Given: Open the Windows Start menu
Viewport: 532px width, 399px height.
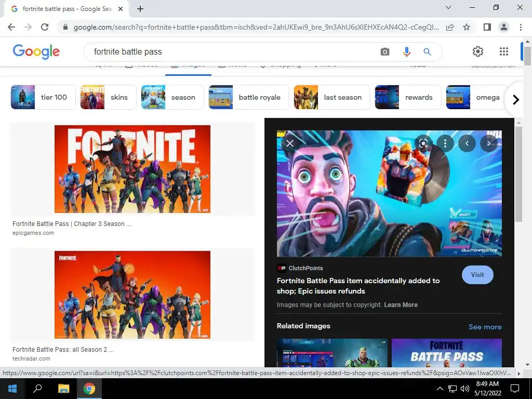Looking at the screenshot, I should pyautogui.click(x=12, y=389).
